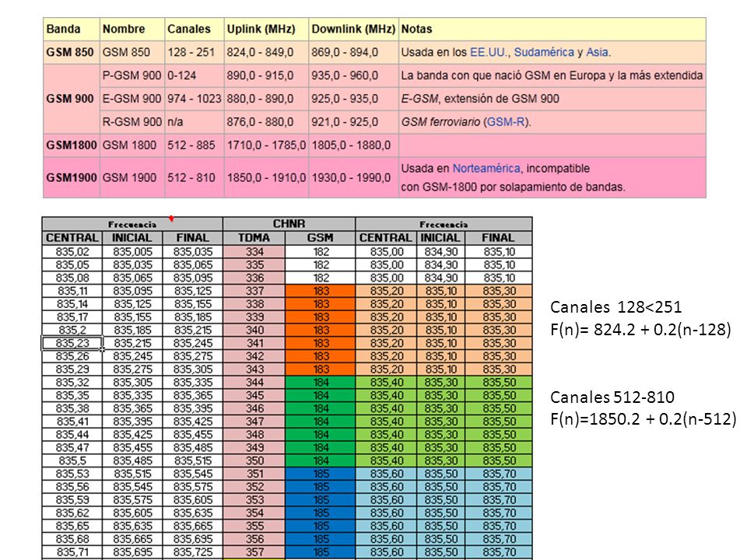Click downlink cell 1930,0 - 1990,0

[353, 177]
